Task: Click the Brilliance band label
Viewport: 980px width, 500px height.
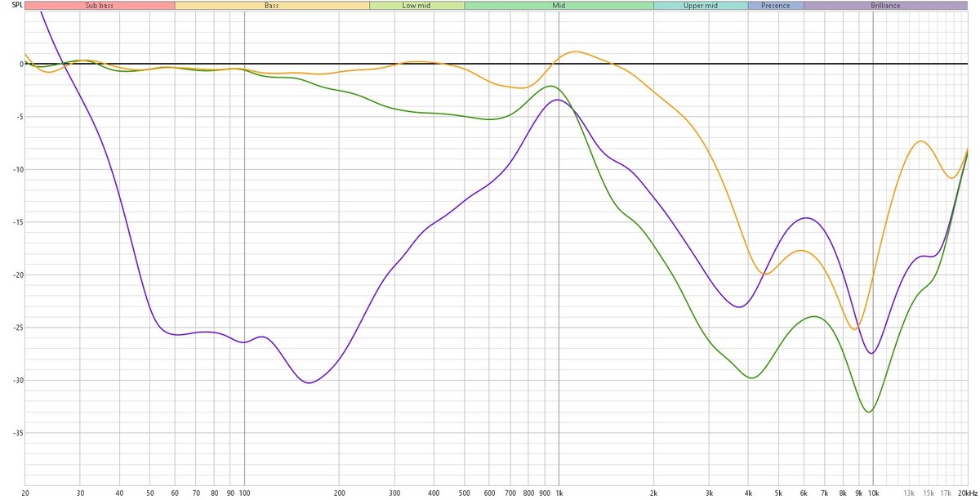Action: [885, 5]
